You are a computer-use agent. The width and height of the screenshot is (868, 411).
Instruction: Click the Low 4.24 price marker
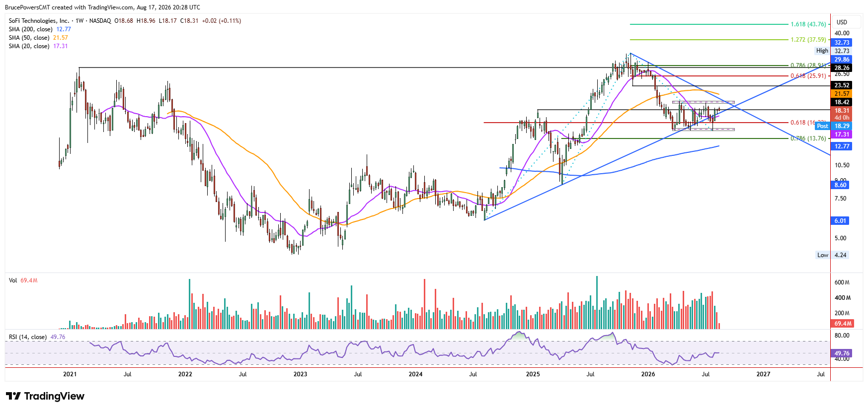point(832,255)
